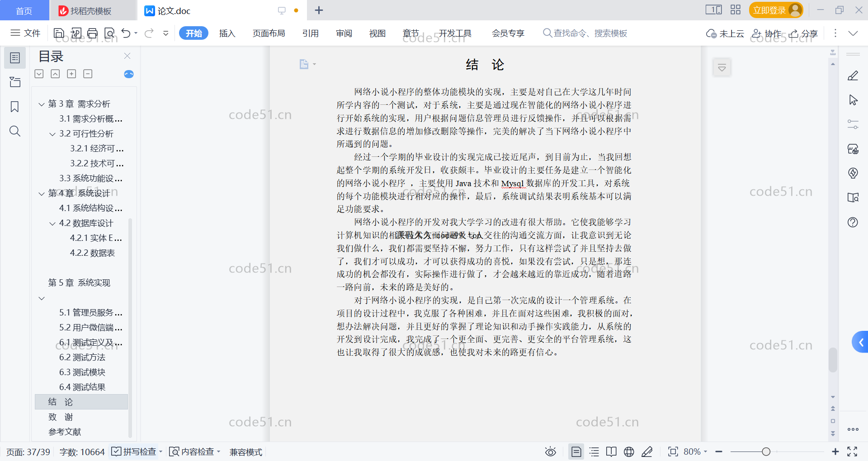
Task: Click the zoom in plus button
Action: click(835, 452)
